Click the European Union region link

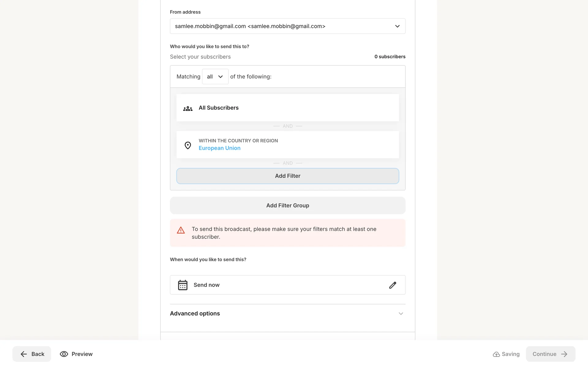pos(219,148)
